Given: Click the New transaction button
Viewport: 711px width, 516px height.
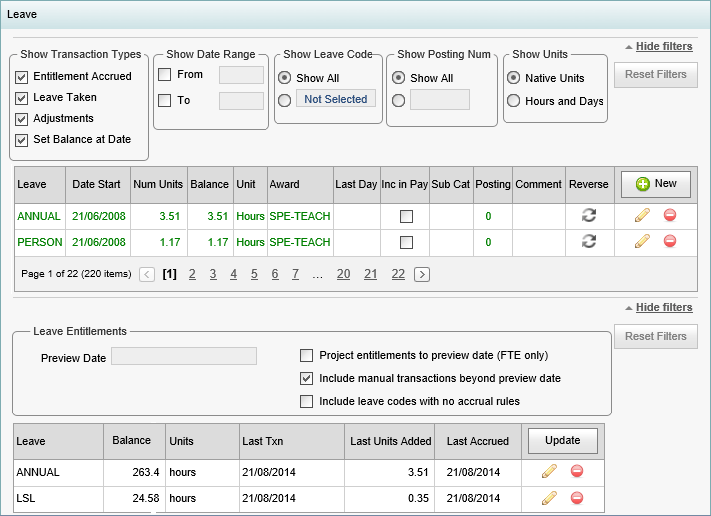Looking at the screenshot, I should (656, 184).
